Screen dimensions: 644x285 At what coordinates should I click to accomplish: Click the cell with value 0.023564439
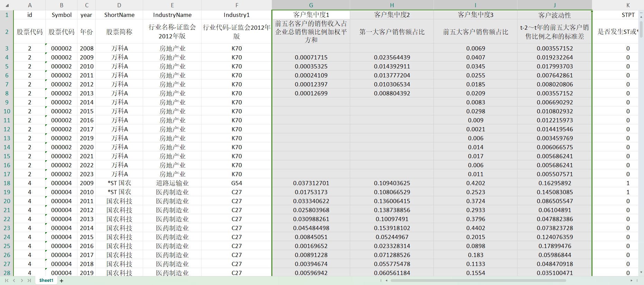(x=392, y=57)
